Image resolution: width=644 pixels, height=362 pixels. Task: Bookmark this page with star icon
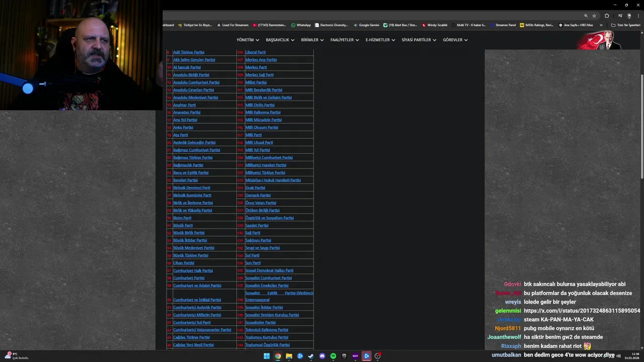[x=594, y=16]
